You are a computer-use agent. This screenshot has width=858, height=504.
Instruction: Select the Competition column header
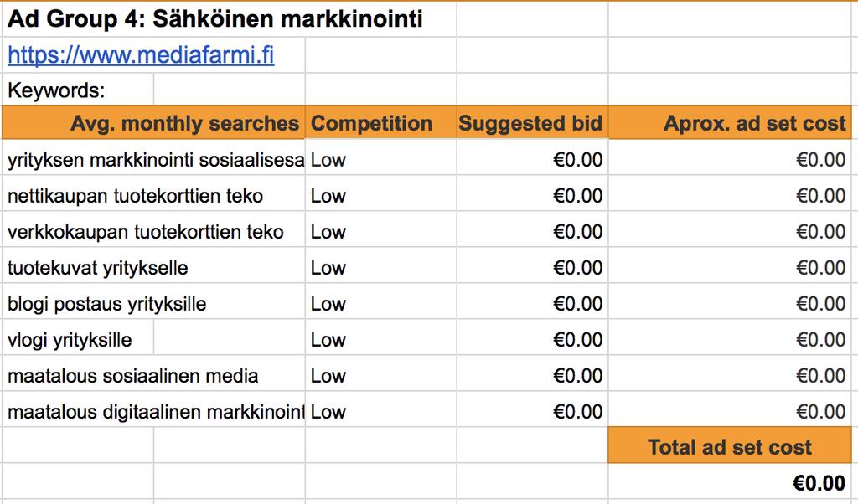point(381,123)
